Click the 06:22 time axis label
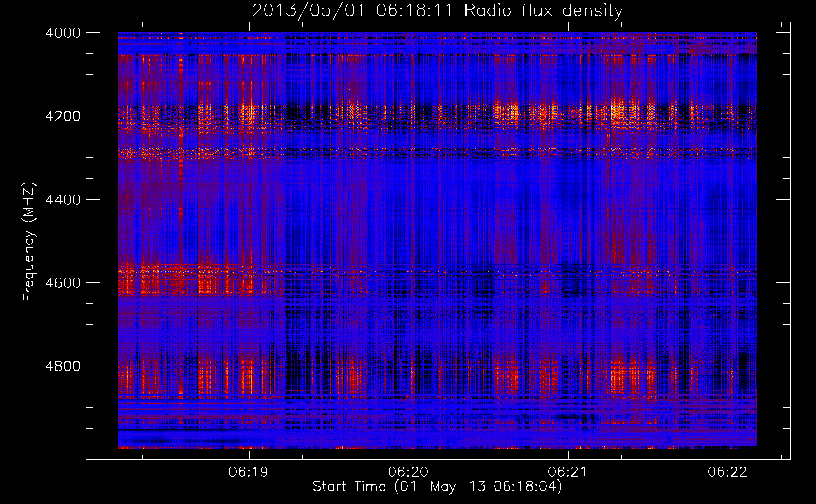Viewport: 816px width, 504px height. (728, 472)
